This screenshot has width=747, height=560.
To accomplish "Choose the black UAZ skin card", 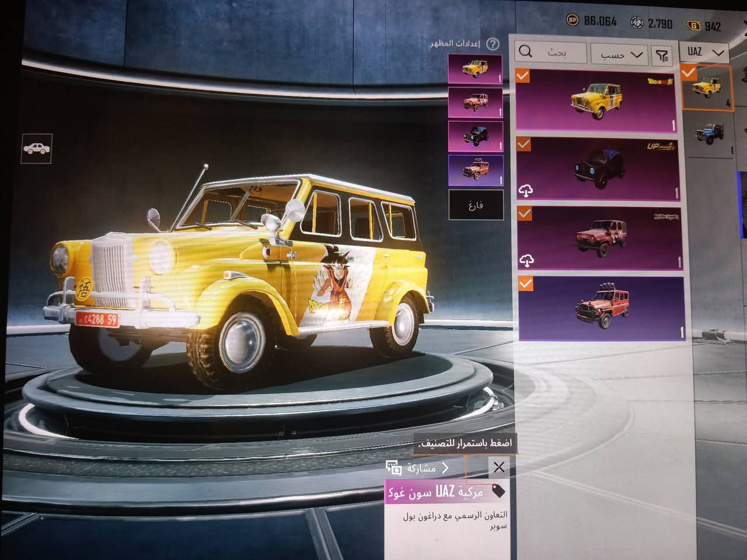I will click(598, 169).
